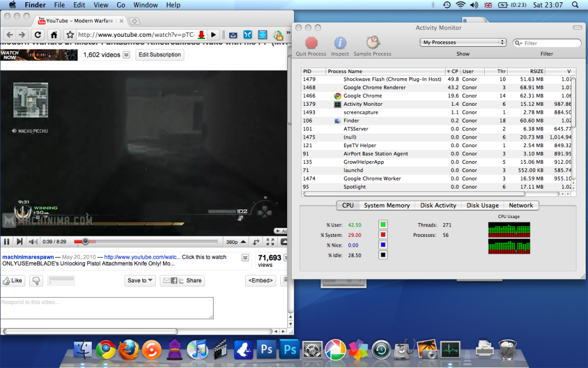Screen dimensions: 588x368
Task: Switch to the System Memory tab
Action: point(387,205)
